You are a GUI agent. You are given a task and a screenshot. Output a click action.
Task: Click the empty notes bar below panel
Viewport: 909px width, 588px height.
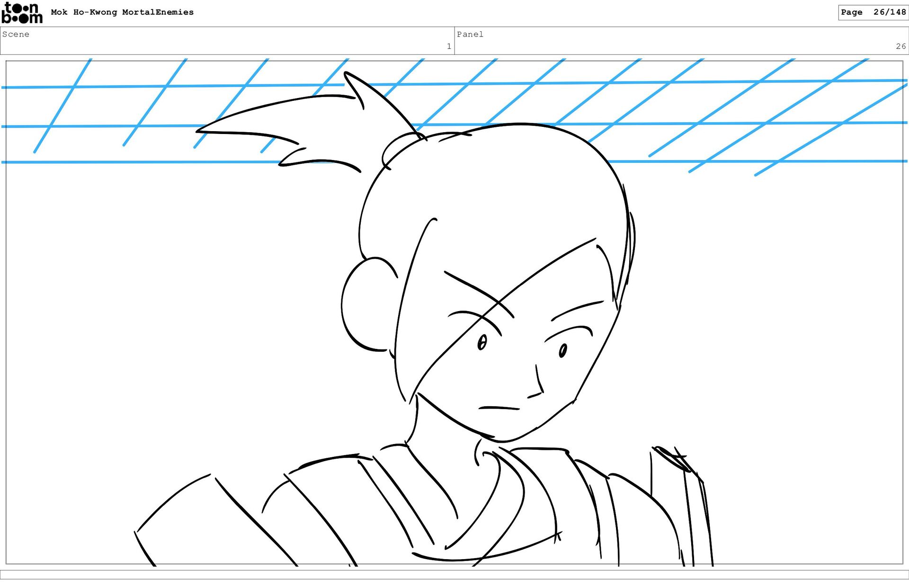click(x=454, y=574)
